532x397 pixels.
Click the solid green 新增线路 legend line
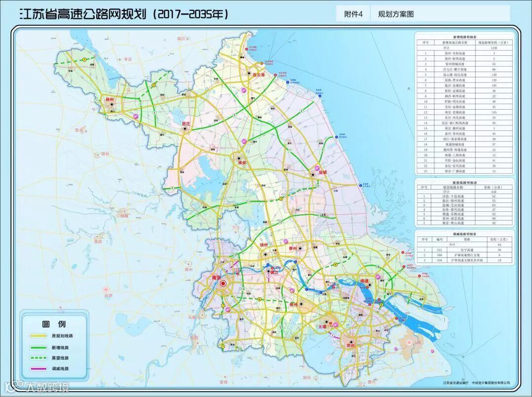(38, 348)
